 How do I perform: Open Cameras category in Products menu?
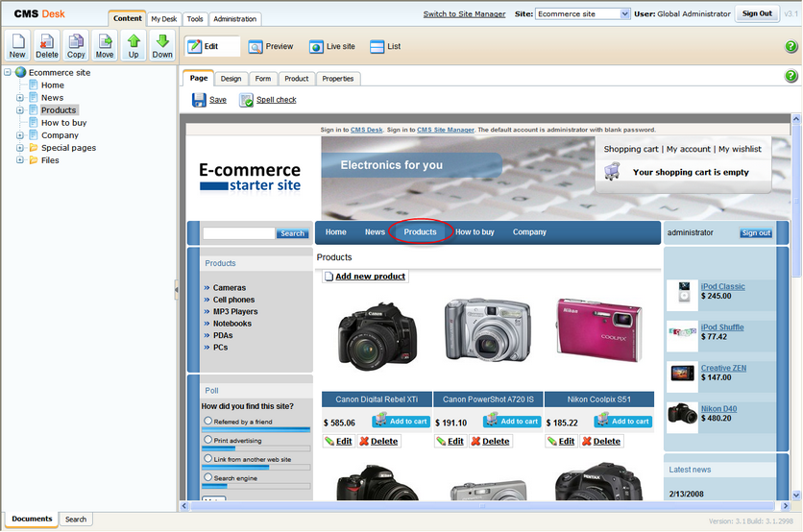[x=230, y=288]
